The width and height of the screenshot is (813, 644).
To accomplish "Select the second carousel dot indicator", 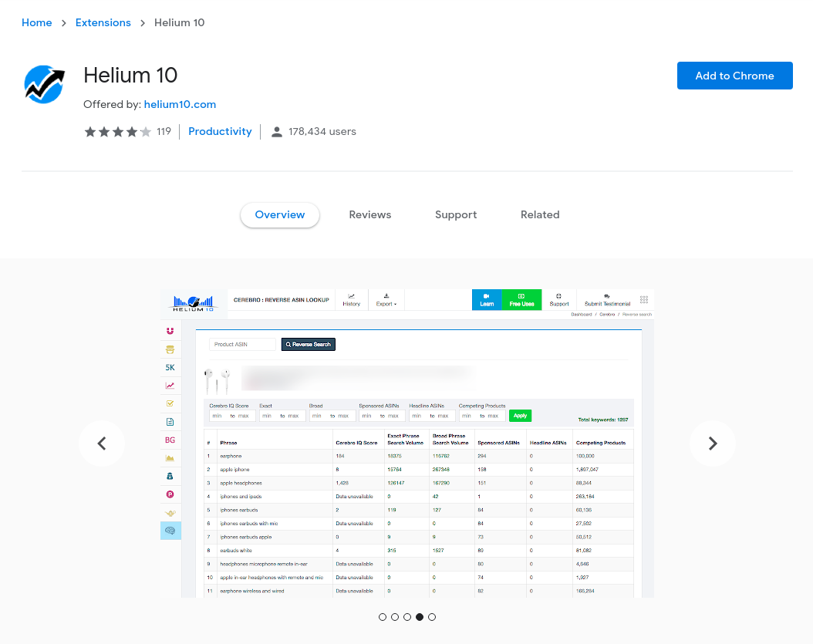I will 395,617.
